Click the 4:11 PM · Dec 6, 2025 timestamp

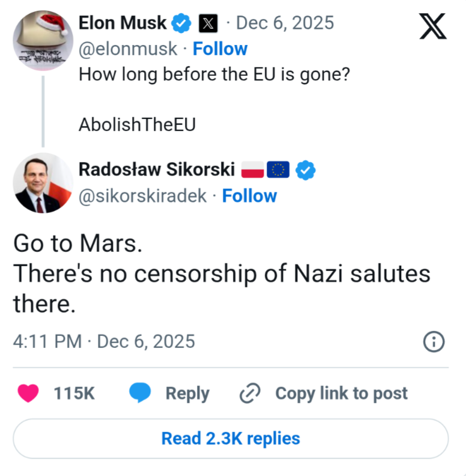click(x=104, y=341)
